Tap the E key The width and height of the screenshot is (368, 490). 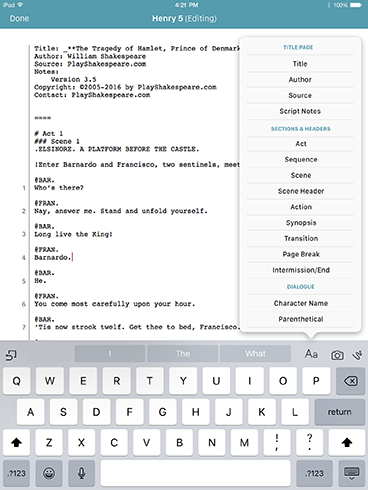point(83,381)
